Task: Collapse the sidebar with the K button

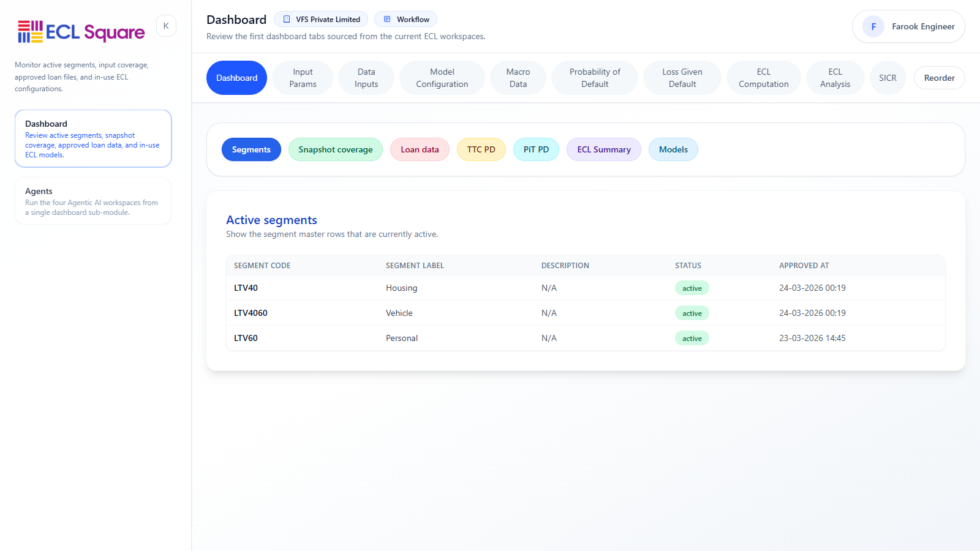Action: click(166, 26)
